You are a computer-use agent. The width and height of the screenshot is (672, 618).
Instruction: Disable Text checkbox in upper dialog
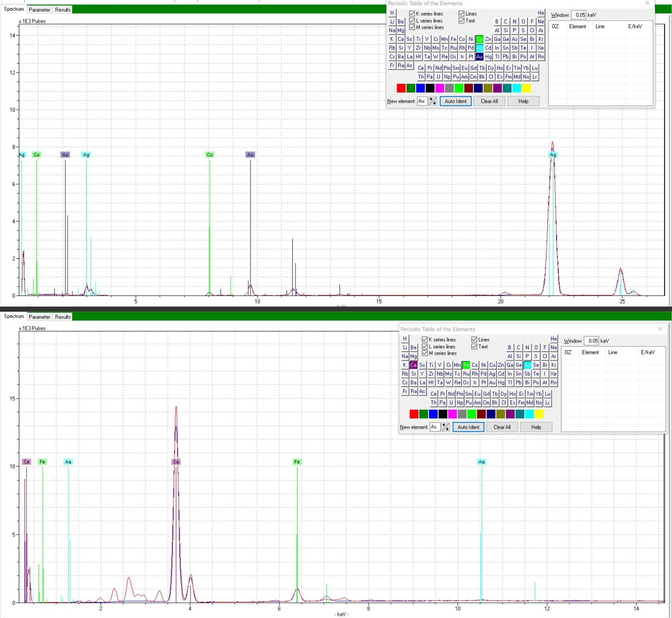(x=462, y=21)
